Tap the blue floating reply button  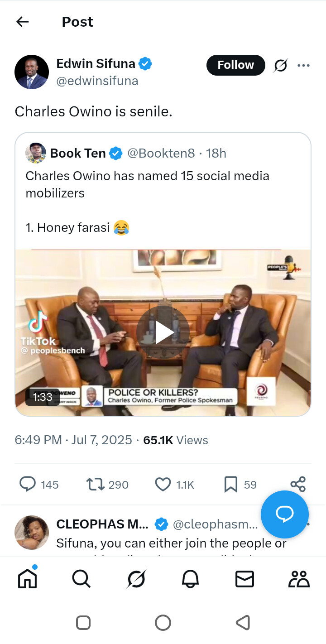[285, 514]
